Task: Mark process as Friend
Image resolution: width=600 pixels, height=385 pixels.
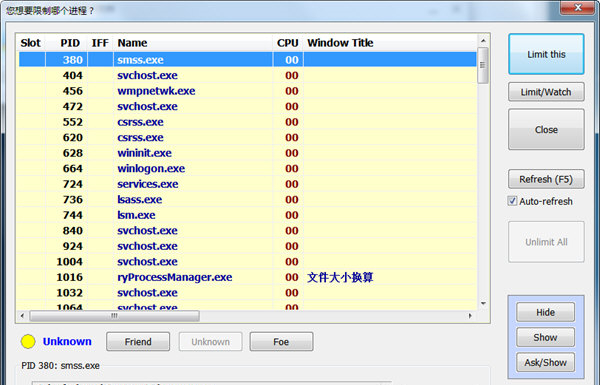Action: tap(138, 342)
